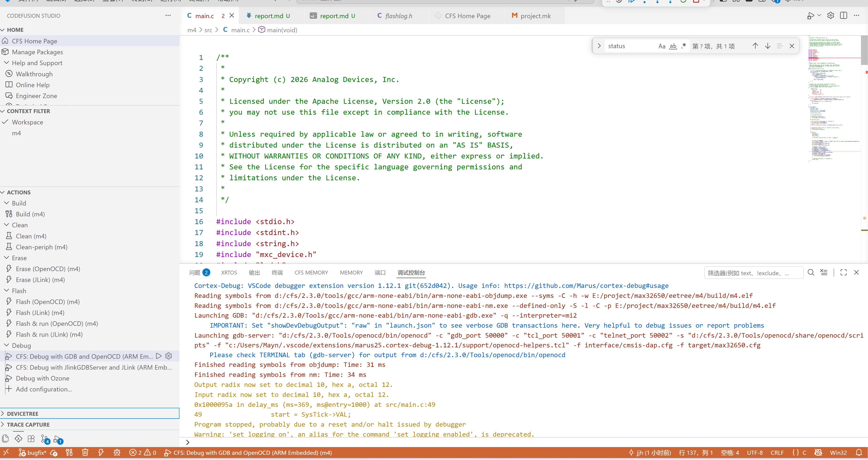Viewport: 868px width, 460px height.
Task: Expand the DEVICETREE section
Action: [x=89, y=413]
